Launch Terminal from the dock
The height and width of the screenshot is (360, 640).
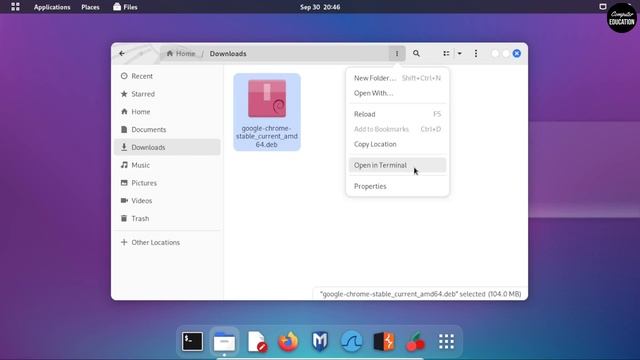tap(192, 341)
